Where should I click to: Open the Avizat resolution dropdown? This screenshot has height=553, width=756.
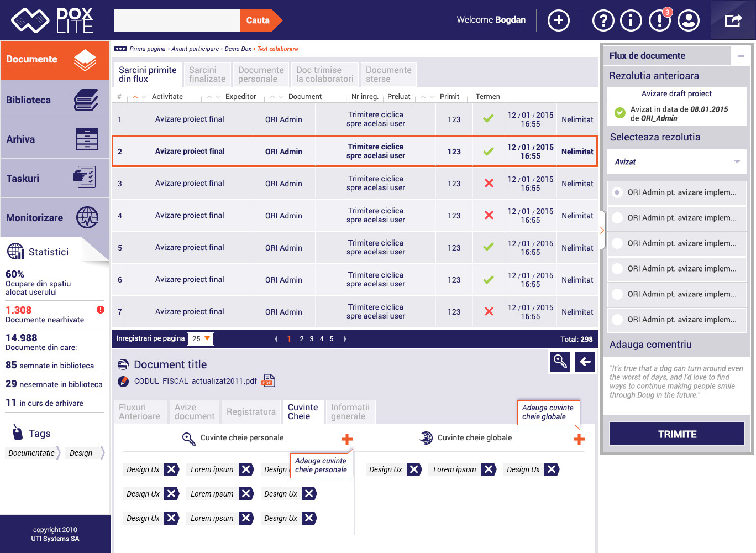[677, 162]
